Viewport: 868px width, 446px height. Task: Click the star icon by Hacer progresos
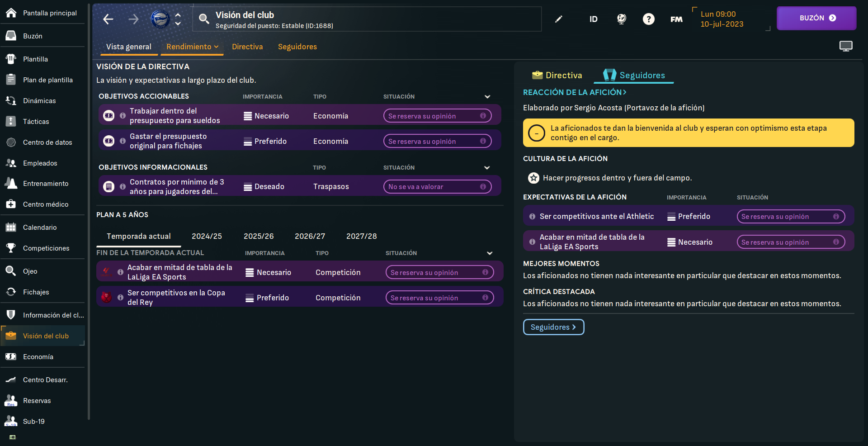(533, 178)
